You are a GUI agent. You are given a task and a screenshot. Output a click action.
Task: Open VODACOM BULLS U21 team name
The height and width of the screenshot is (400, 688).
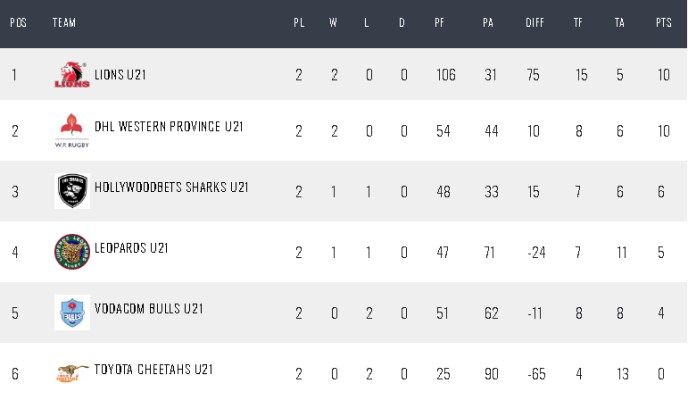tap(149, 309)
